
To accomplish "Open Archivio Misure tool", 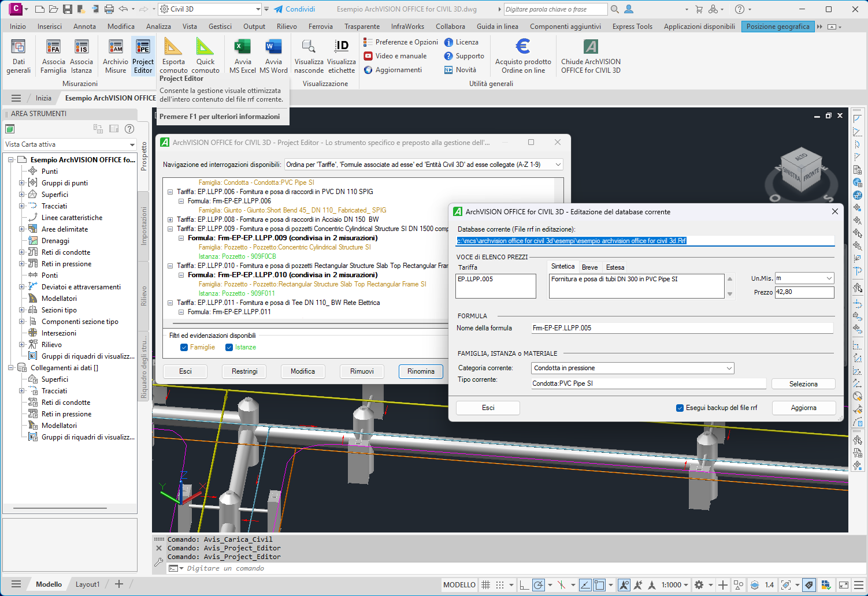I will click(x=116, y=56).
